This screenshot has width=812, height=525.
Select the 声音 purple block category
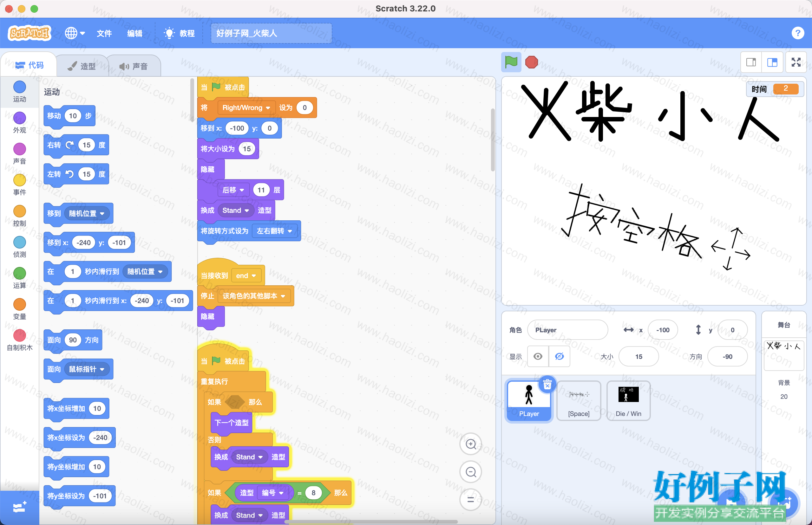coord(19,153)
